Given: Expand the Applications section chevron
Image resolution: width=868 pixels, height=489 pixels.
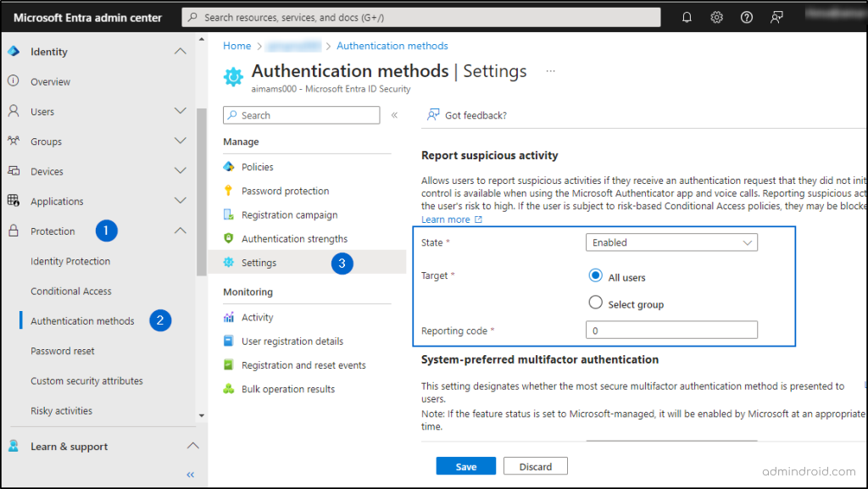Looking at the screenshot, I should tap(180, 200).
